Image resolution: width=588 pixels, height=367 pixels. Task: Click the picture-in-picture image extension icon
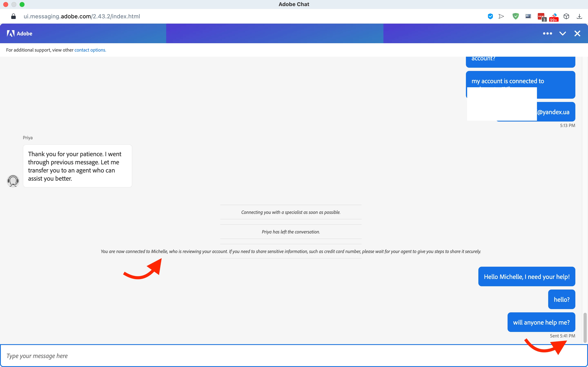pos(528,16)
